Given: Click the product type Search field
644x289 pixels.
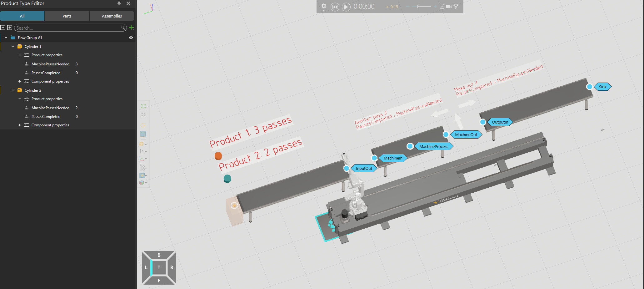Looking at the screenshot, I should pyautogui.click(x=68, y=28).
